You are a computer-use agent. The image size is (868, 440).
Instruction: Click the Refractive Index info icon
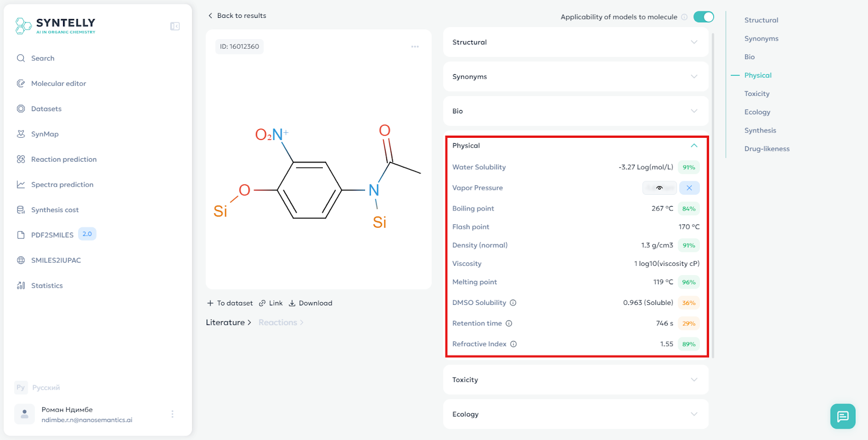[x=514, y=344]
